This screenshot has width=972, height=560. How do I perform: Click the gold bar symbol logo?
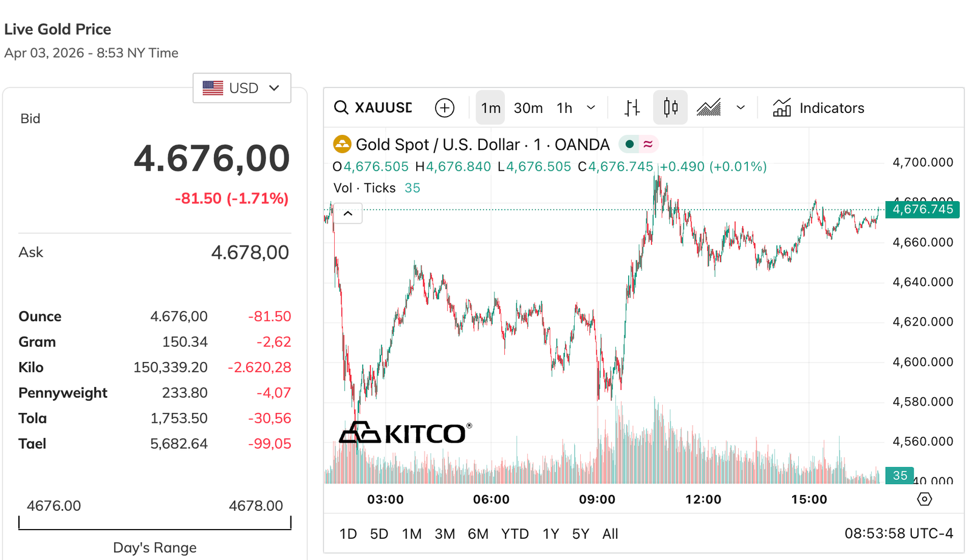tap(342, 145)
